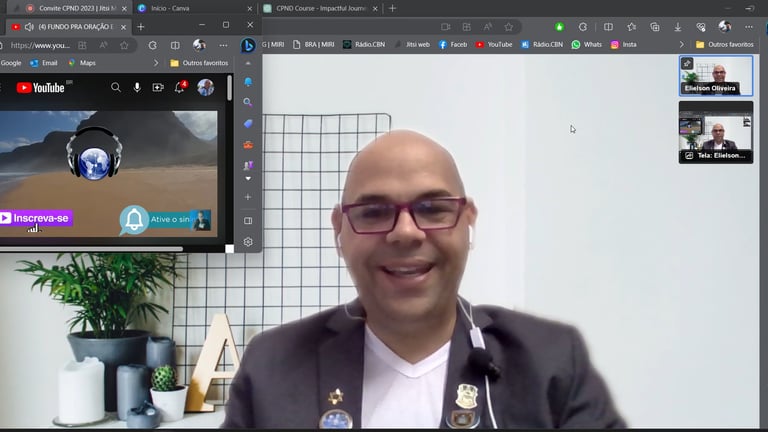768x432 pixels.
Task: Refresh the YouTube window page
Action: click(x=153, y=45)
